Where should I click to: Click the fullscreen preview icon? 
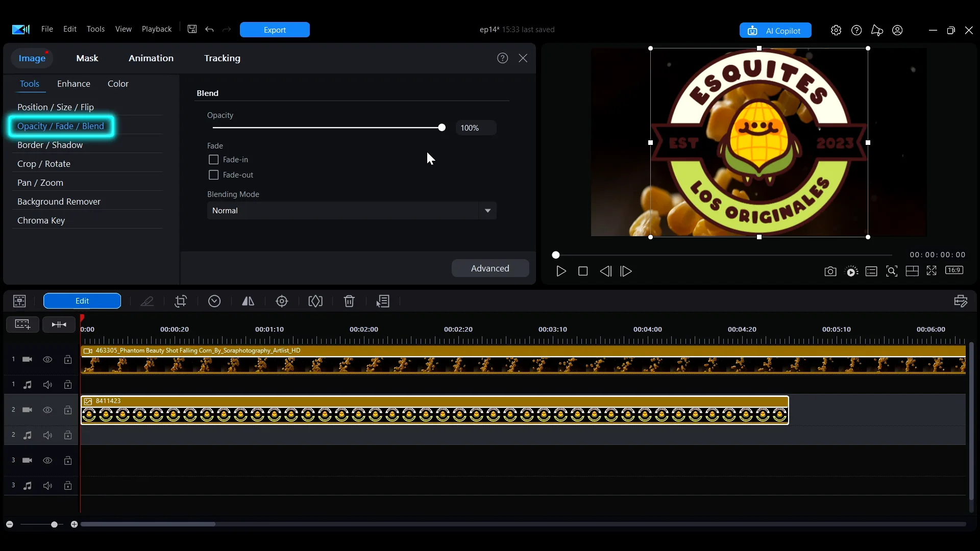click(932, 271)
